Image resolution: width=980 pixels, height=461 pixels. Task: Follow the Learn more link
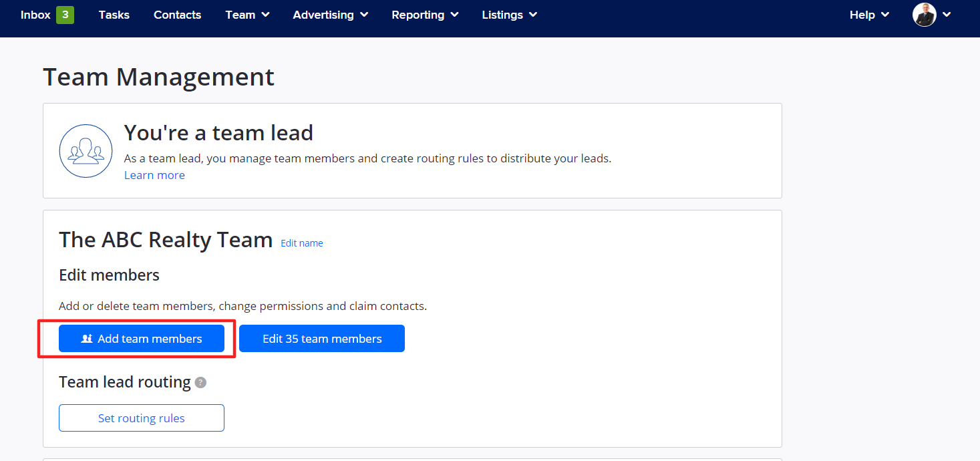154,175
